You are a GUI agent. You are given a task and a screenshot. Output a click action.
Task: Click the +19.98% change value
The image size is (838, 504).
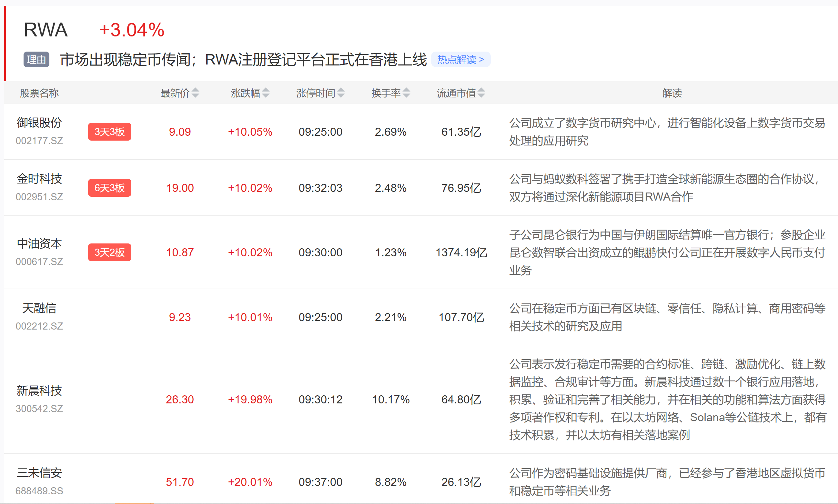(x=250, y=400)
